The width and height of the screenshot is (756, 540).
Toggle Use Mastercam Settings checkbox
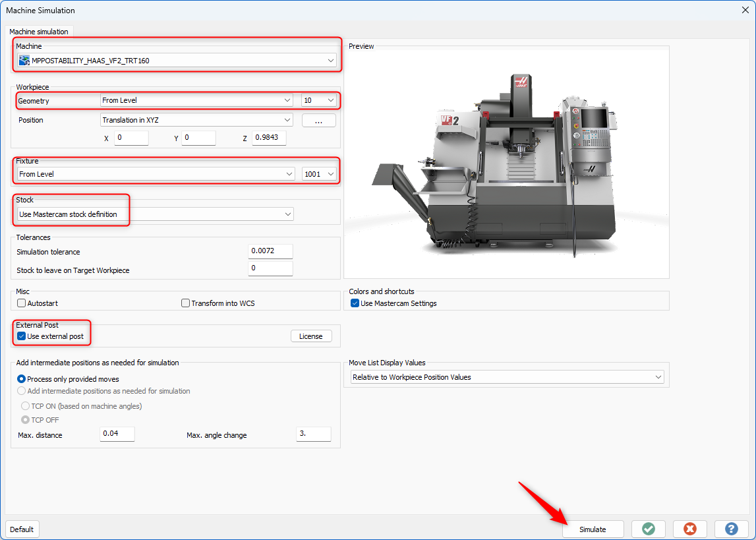point(355,303)
